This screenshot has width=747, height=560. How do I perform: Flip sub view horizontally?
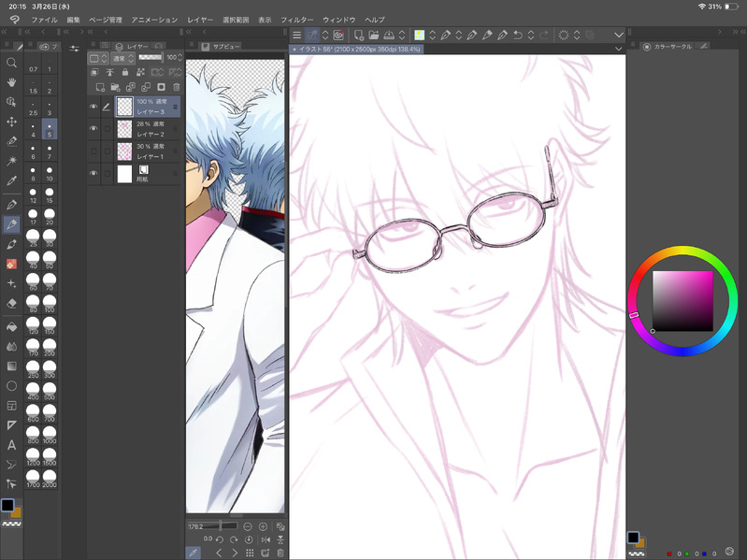pyautogui.click(x=266, y=539)
